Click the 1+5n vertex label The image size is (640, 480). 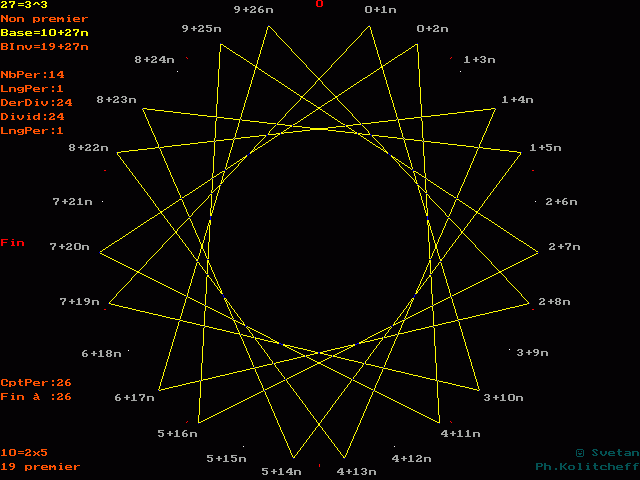pyautogui.click(x=545, y=147)
